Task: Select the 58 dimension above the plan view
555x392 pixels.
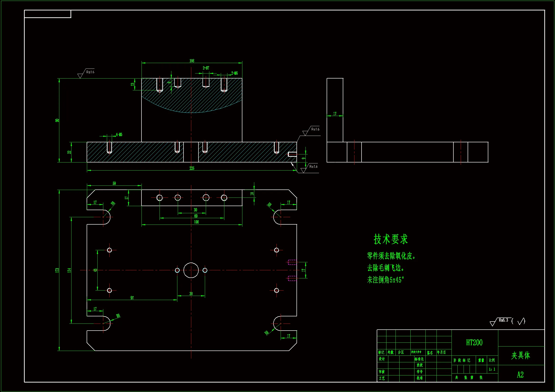Action: pos(114,183)
